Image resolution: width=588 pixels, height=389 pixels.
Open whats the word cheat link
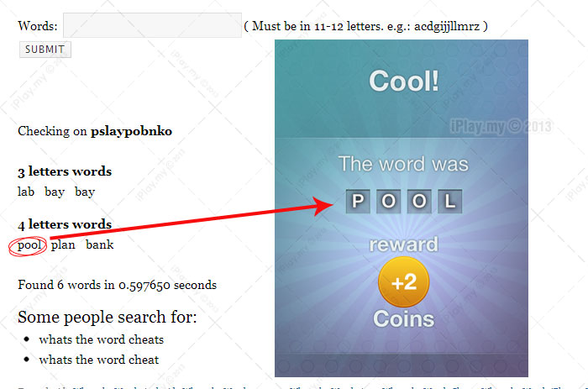[x=98, y=360]
